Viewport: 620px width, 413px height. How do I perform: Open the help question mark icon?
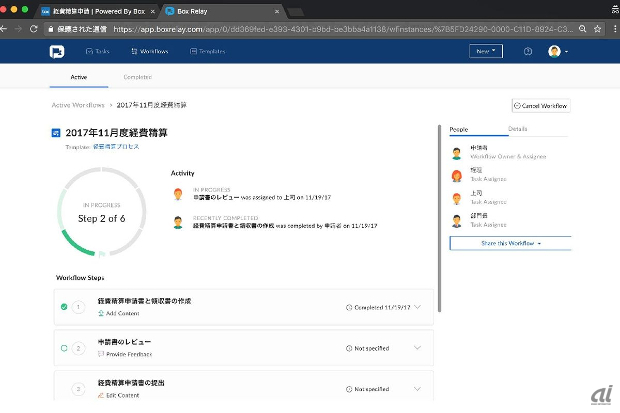pos(528,51)
